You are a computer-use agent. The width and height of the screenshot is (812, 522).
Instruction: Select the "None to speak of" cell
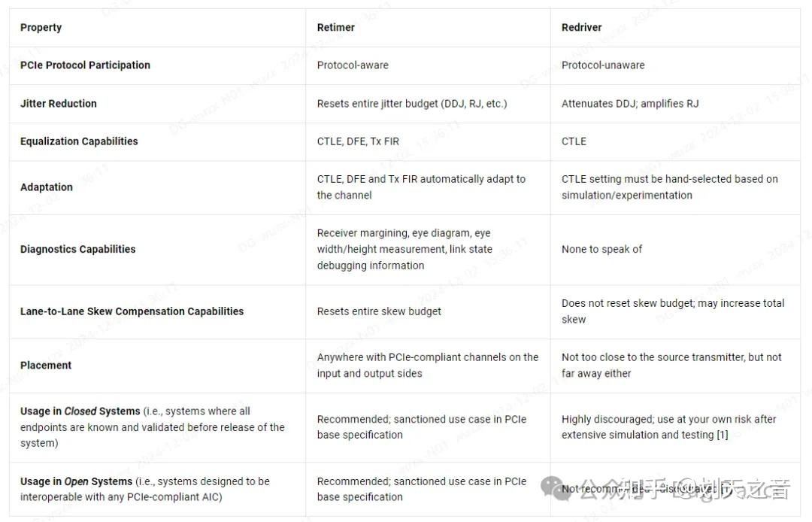point(601,249)
